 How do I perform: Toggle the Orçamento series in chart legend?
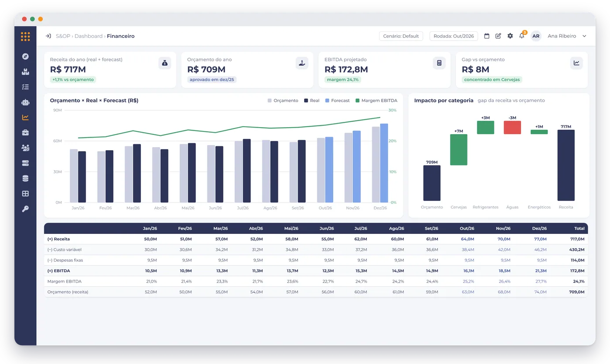283,101
